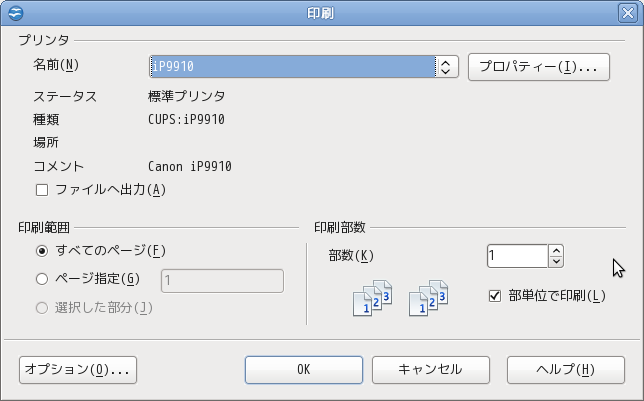
Task: Toggle 部単位で印刷(L) collate checkbox
Action: [x=495, y=296]
